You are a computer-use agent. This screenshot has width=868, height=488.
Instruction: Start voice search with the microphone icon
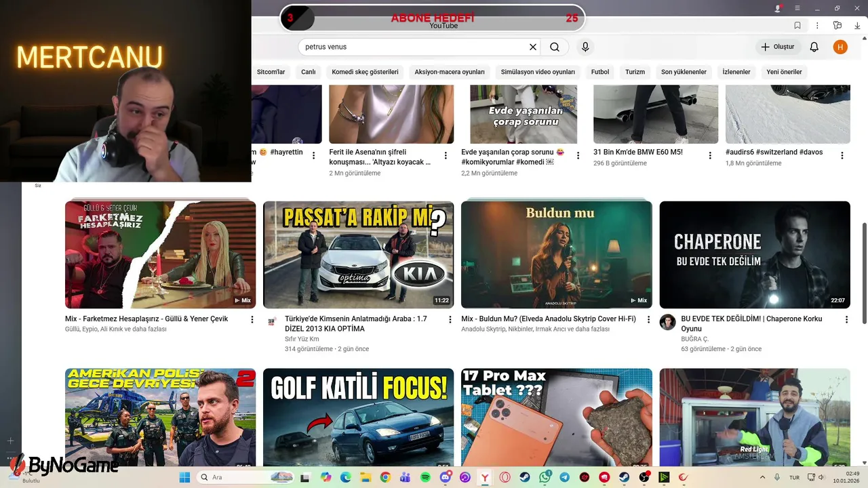click(x=585, y=47)
